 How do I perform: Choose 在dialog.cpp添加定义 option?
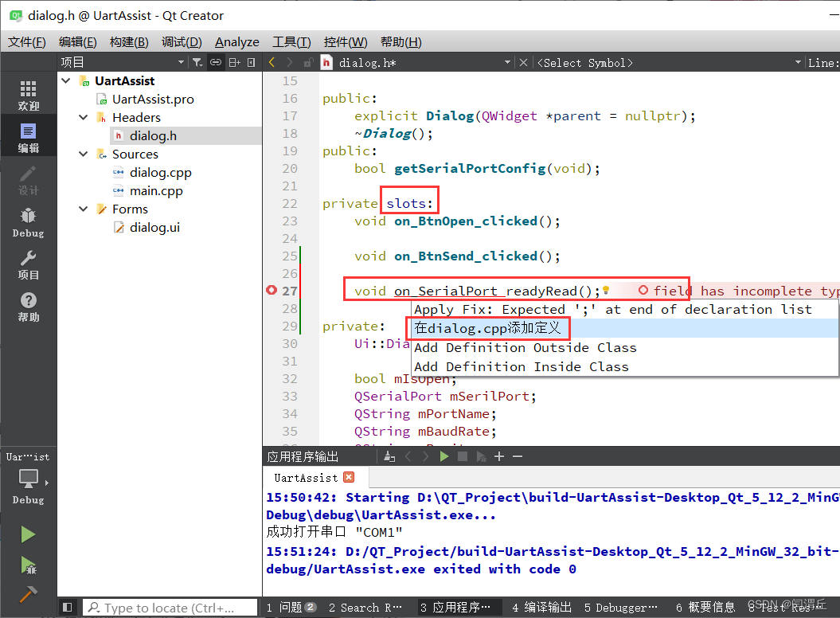point(625,328)
